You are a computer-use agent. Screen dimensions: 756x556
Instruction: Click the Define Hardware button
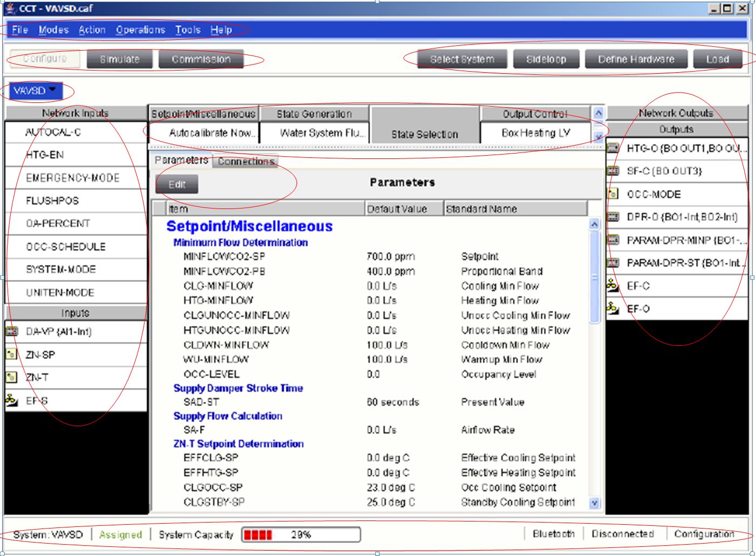pos(636,59)
